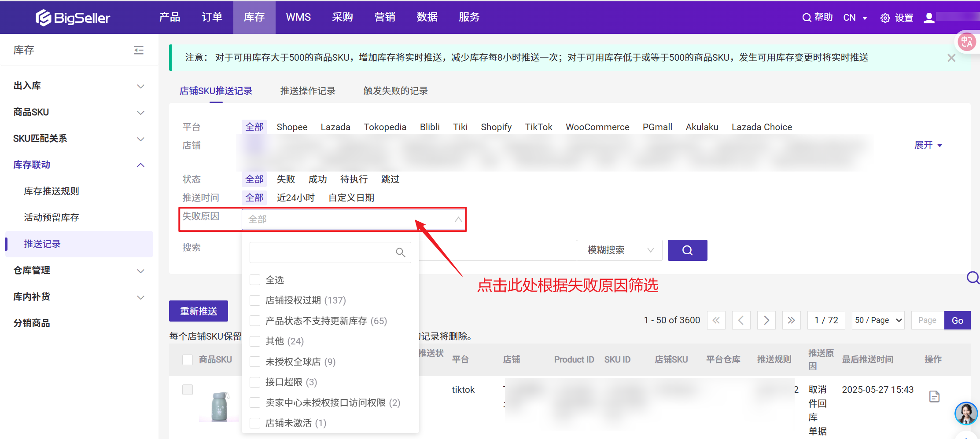Open the 订单 top menu

212,17
